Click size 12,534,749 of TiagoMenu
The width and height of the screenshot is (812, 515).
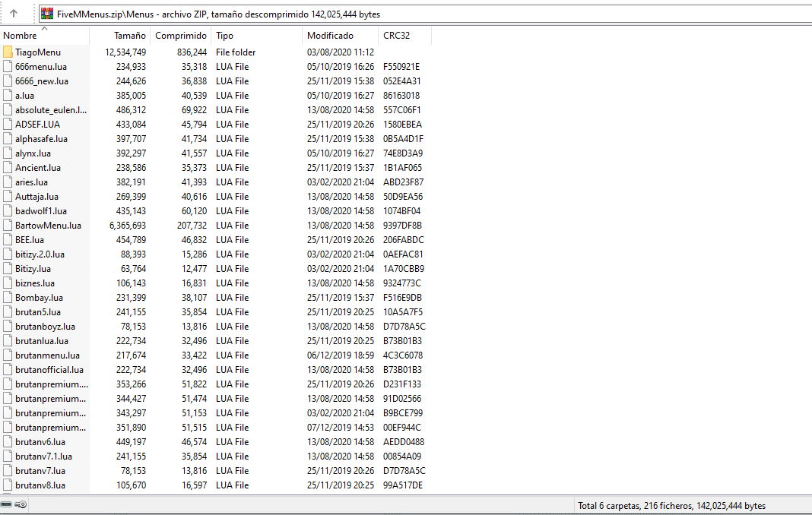click(x=125, y=52)
